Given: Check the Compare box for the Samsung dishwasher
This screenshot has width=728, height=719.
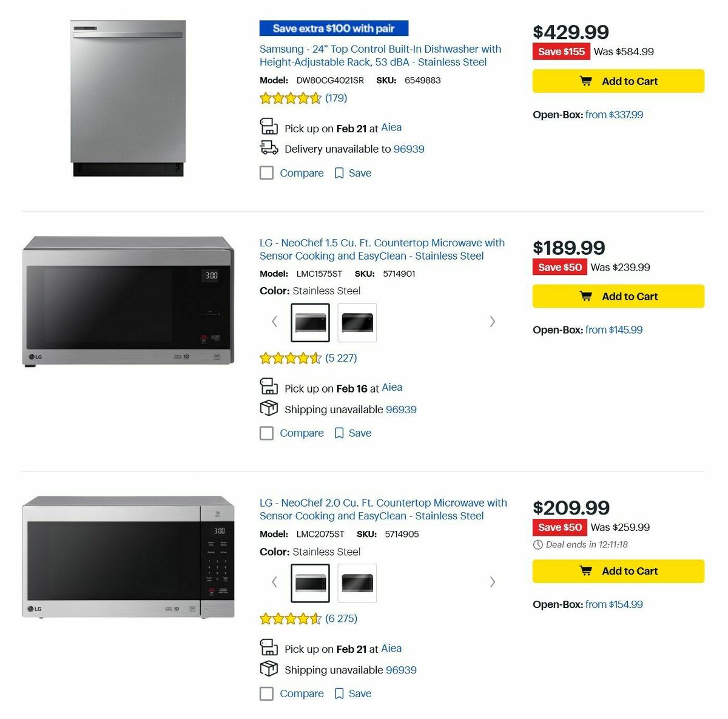Looking at the screenshot, I should [x=266, y=173].
